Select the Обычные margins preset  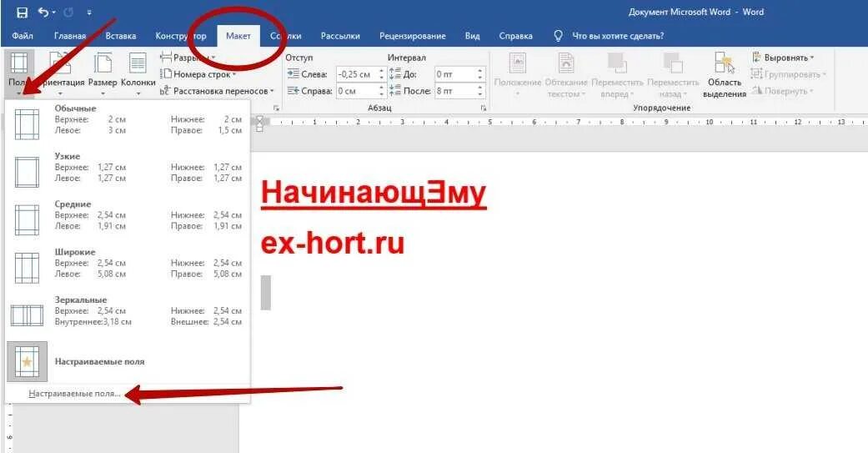tap(128, 123)
